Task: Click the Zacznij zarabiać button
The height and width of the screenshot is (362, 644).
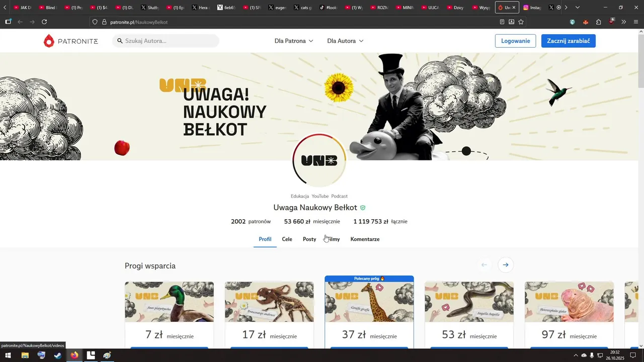Action: (x=568, y=41)
